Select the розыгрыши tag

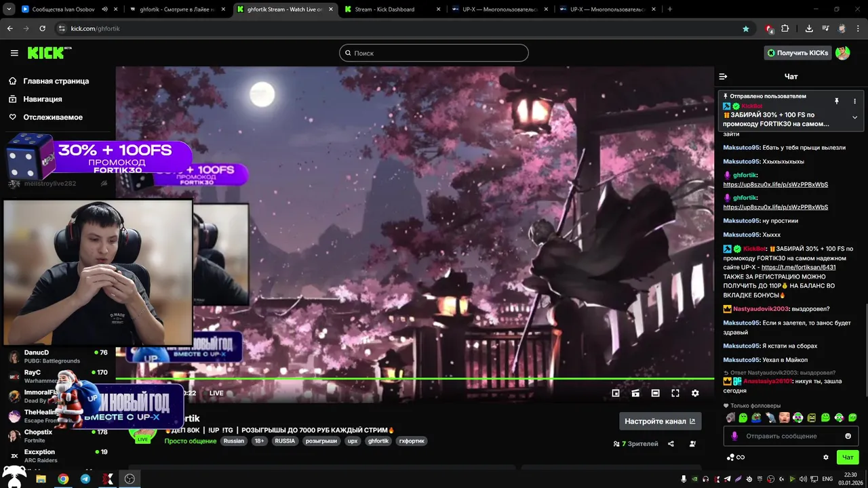(321, 441)
